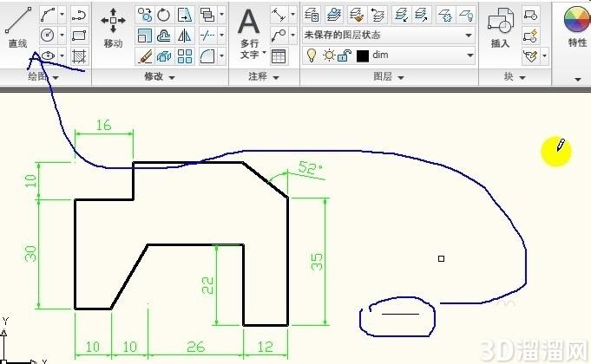This screenshot has height=364, width=591.
Task: Open the unsaved layer state dropdown
Action: pos(388,36)
